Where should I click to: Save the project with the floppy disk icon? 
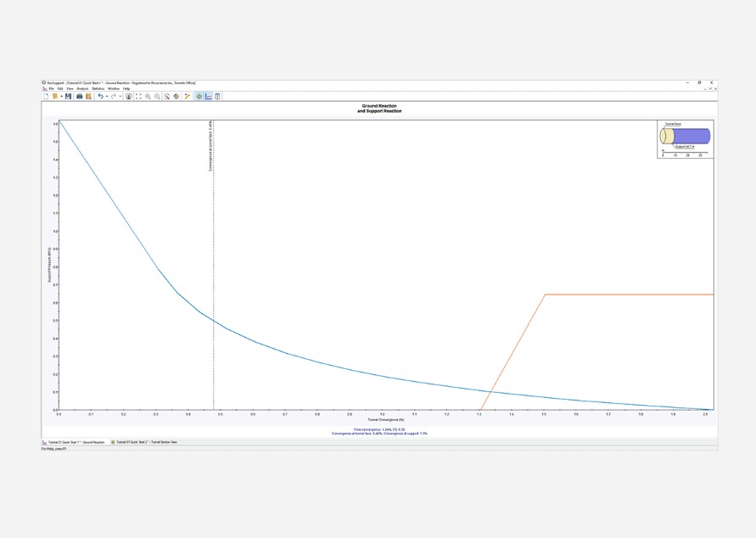(68, 97)
